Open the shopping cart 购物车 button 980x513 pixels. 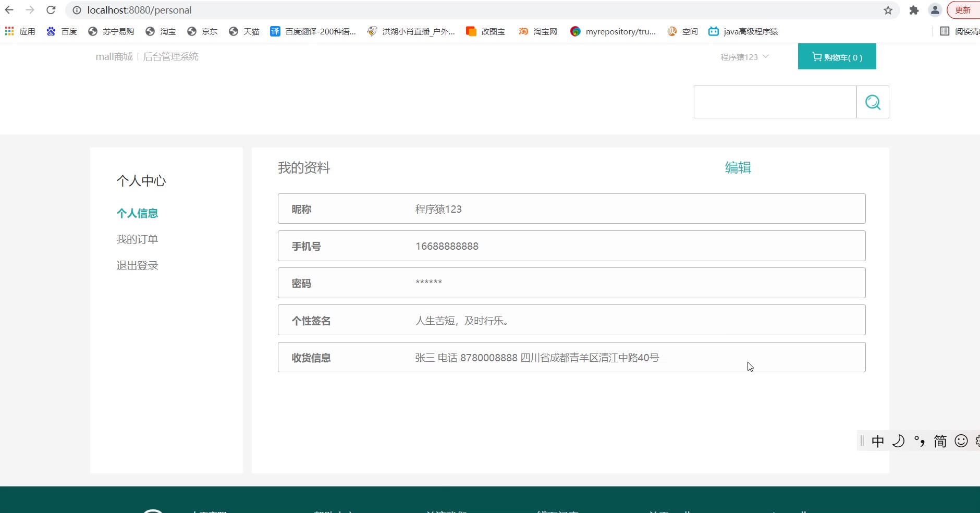(837, 57)
